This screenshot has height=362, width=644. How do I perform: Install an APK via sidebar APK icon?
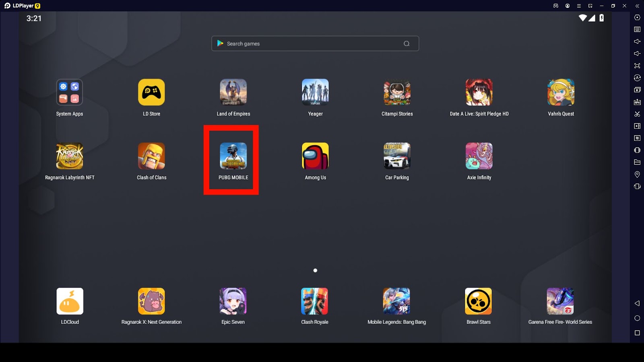point(637,102)
